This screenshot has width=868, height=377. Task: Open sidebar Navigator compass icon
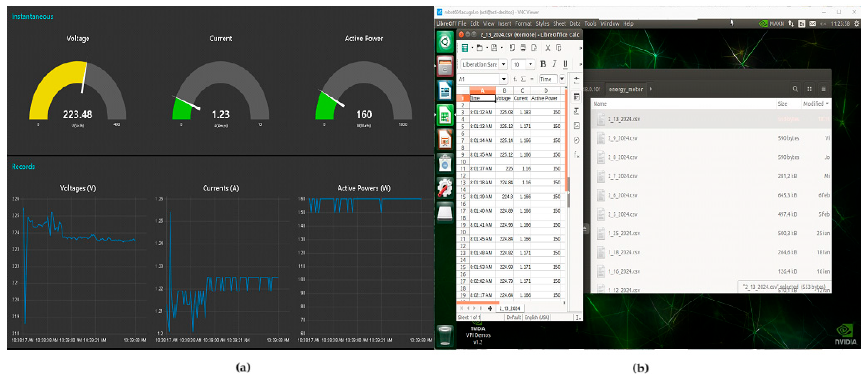(576, 140)
